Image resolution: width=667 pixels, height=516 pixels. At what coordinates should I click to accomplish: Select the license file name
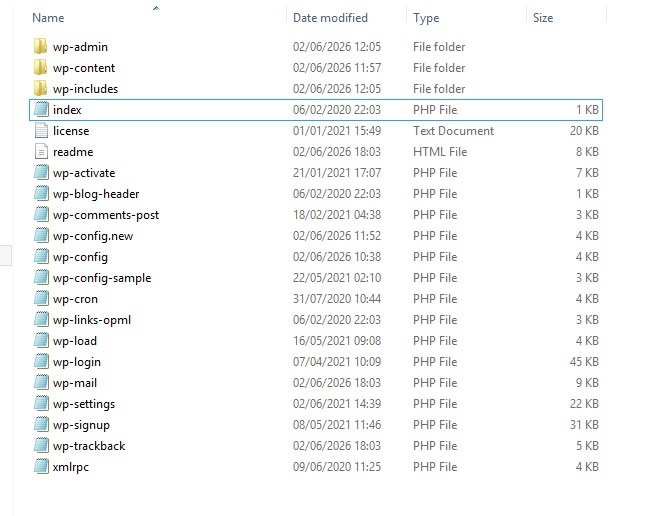click(71, 131)
